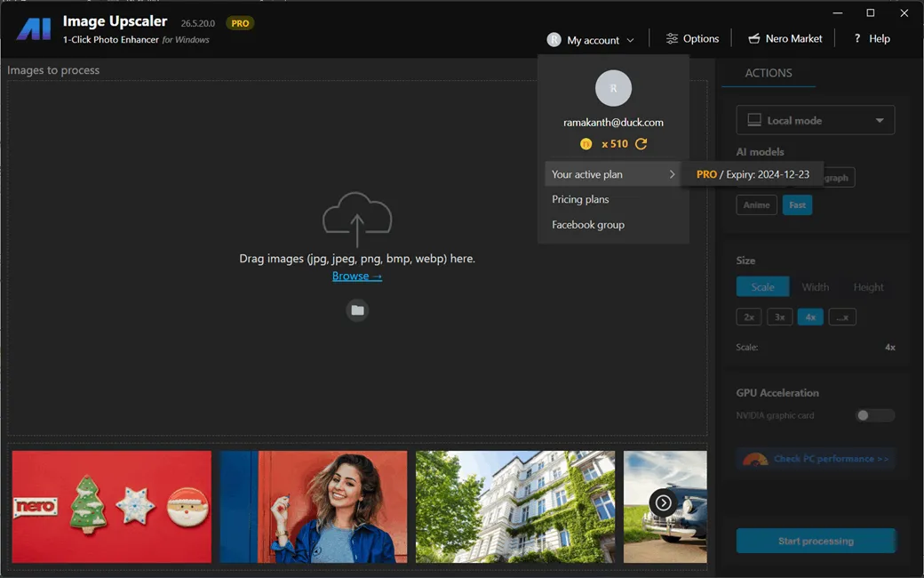Click the folder icon below the Browse link
The height and width of the screenshot is (578, 924).
coord(357,310)
